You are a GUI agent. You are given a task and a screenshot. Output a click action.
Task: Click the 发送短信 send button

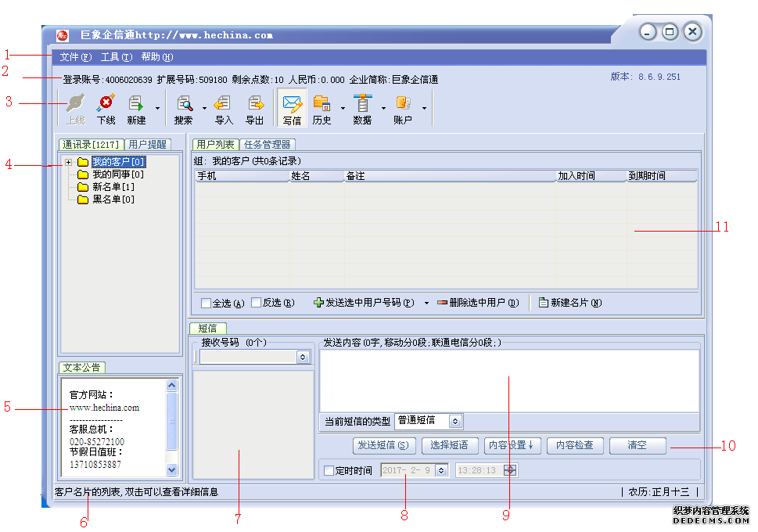point(384,446)
